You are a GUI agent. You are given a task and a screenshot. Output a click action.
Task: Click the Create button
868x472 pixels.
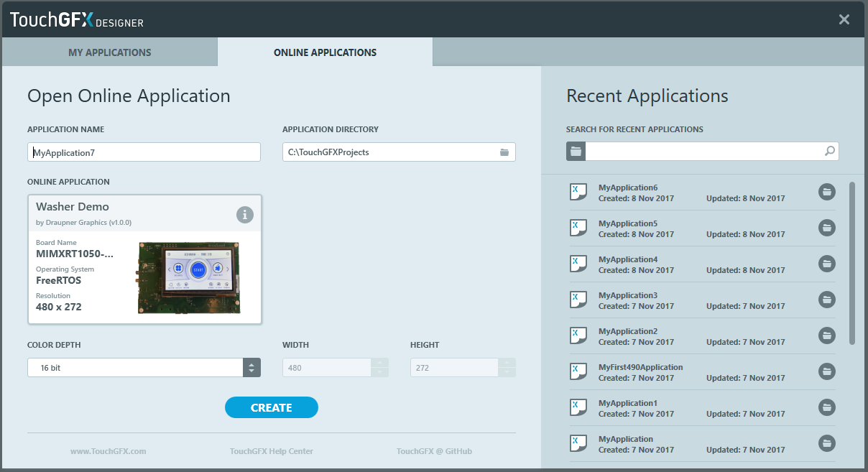(x=272, y=407)
